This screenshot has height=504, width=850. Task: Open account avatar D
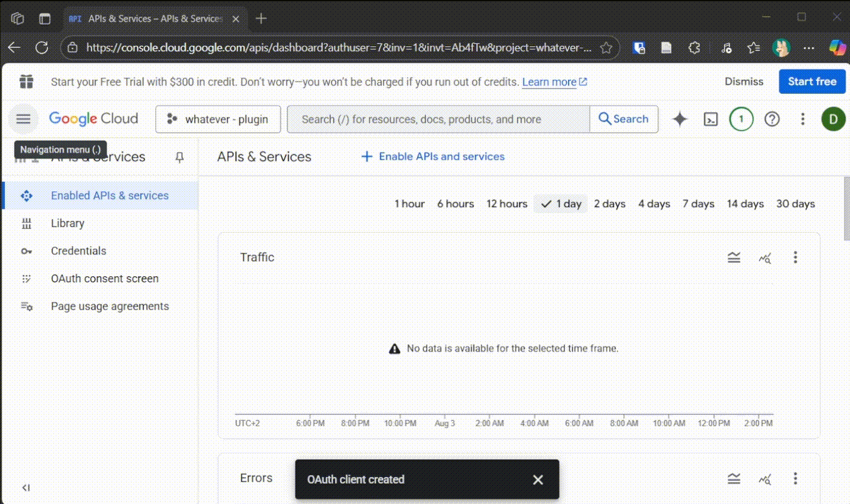click(x=834, y=119)
